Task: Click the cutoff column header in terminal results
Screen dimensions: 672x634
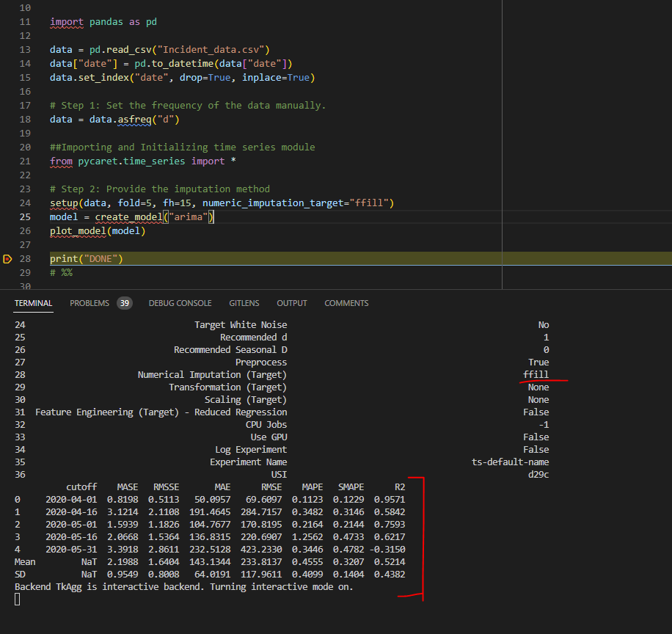Action: 81,486
